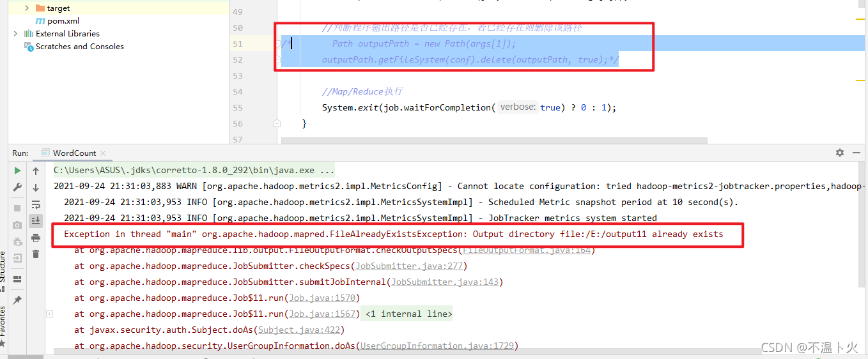Click the //Map/Reduce comment line
Image resolution: width=868 pixels, height=359 pixels.
[362, 91]
